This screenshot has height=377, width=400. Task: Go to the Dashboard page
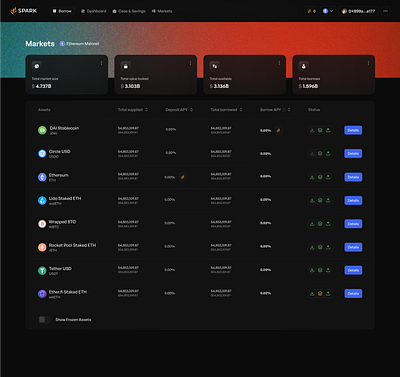click(93, 11)
